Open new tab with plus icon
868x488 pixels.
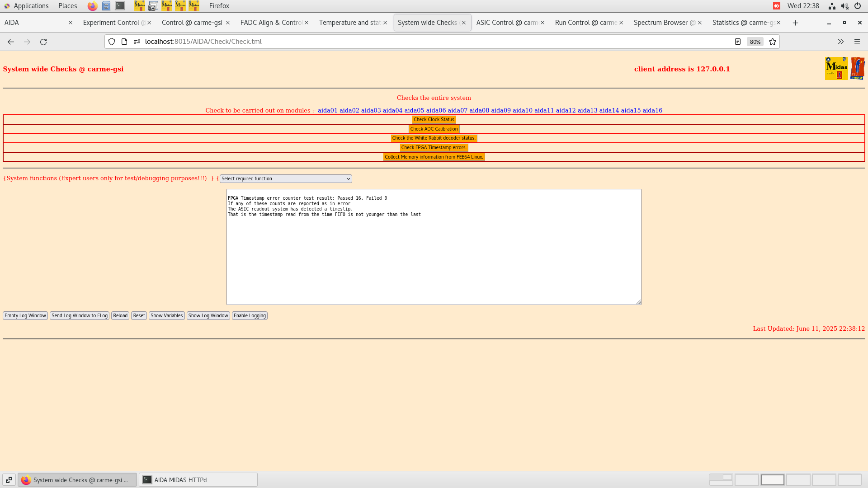795,23
